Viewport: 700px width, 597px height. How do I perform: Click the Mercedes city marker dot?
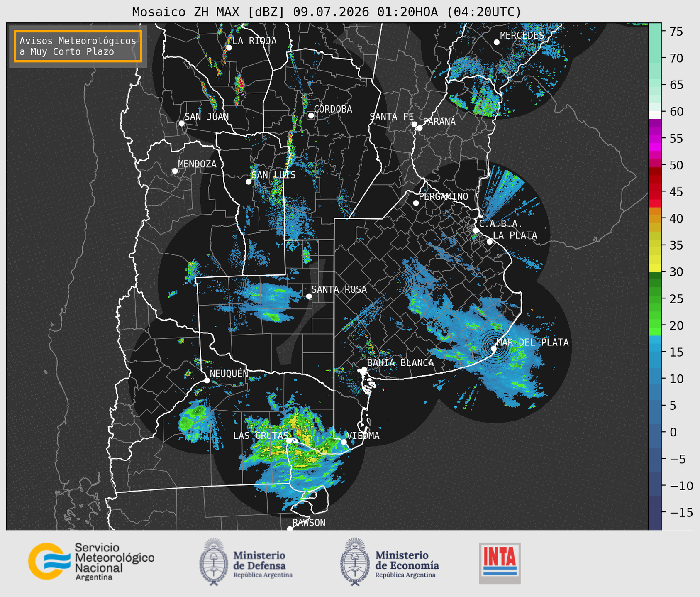[497, 42]
